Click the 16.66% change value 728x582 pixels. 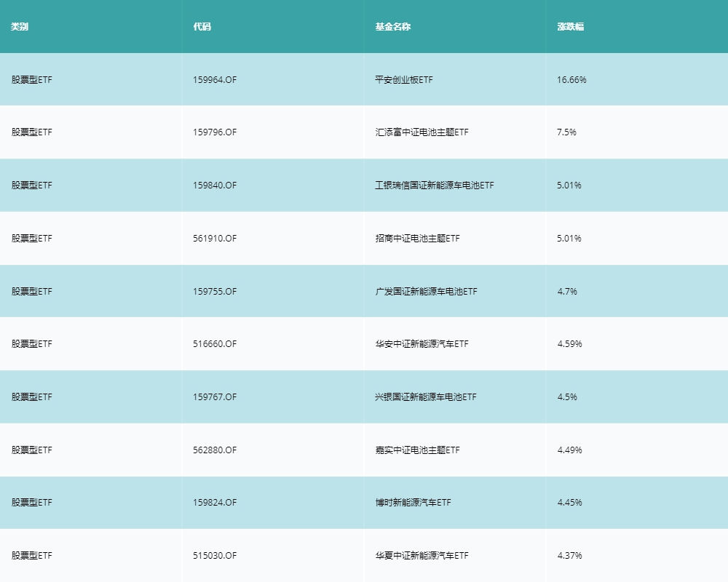coord(571,80)
